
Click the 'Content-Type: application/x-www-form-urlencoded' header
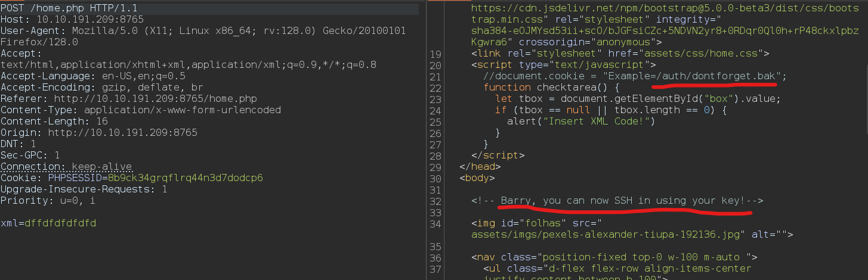[x=141, y=110]
